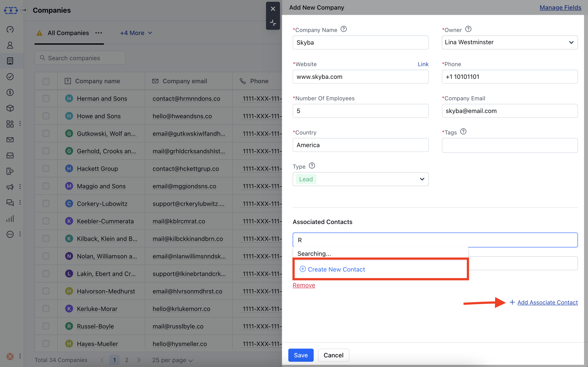
Task: Expand the Owner dropdown showing Lina Westminster
Action: (x=509, y=42)
